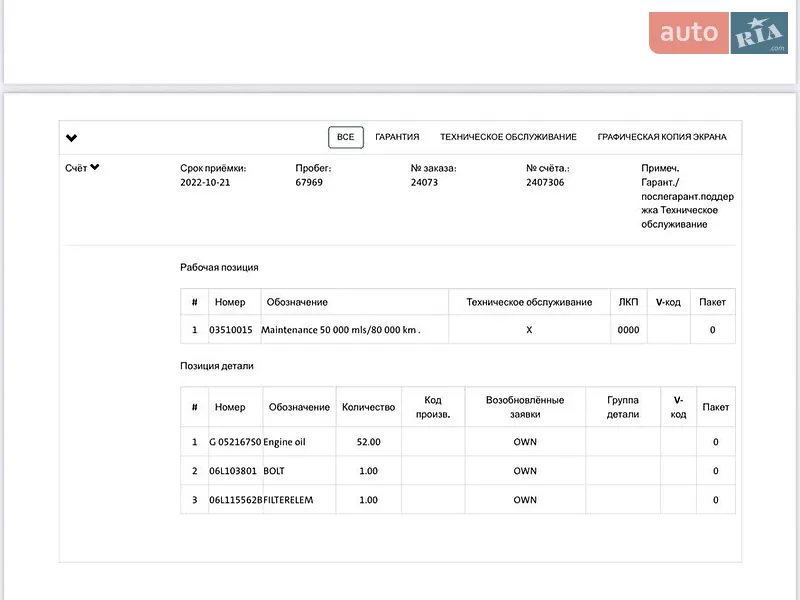Click OWN in the FILTERELEM row
Screen dimensions: 800x600
525,500
